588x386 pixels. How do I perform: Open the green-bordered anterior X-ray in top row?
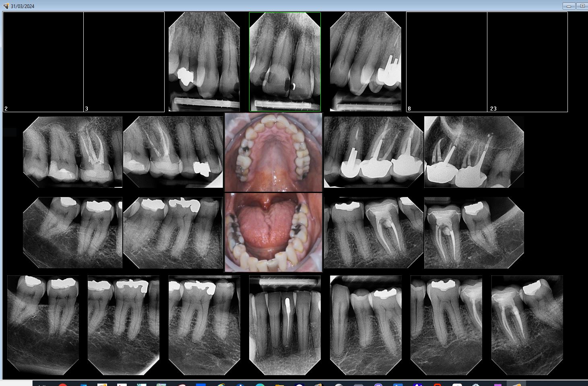pyautogui.click(x=285, y=62)
